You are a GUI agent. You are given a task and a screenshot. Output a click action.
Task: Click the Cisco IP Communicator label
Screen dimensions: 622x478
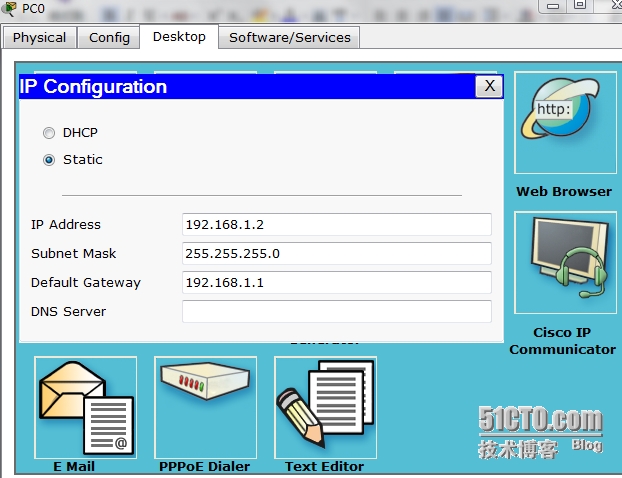point(562,341)
